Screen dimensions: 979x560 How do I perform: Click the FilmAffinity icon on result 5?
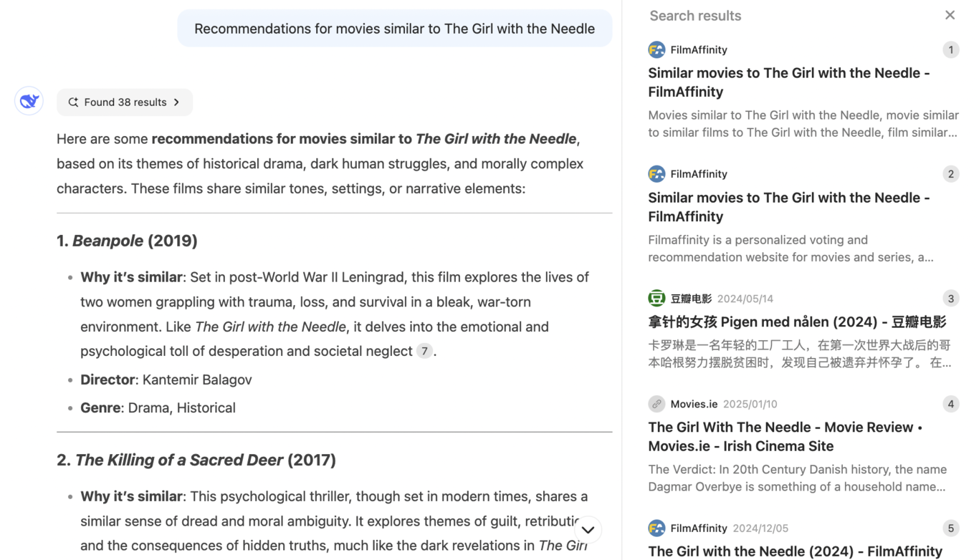click(x=656, y=528)
